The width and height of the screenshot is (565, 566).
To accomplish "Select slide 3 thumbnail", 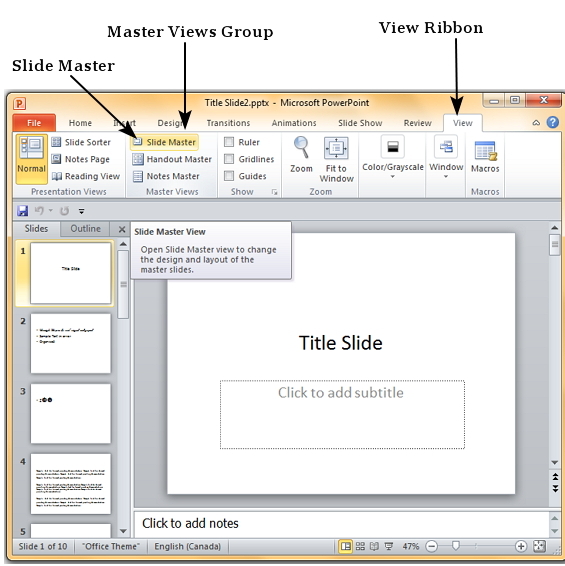I will tap(71, 414).
